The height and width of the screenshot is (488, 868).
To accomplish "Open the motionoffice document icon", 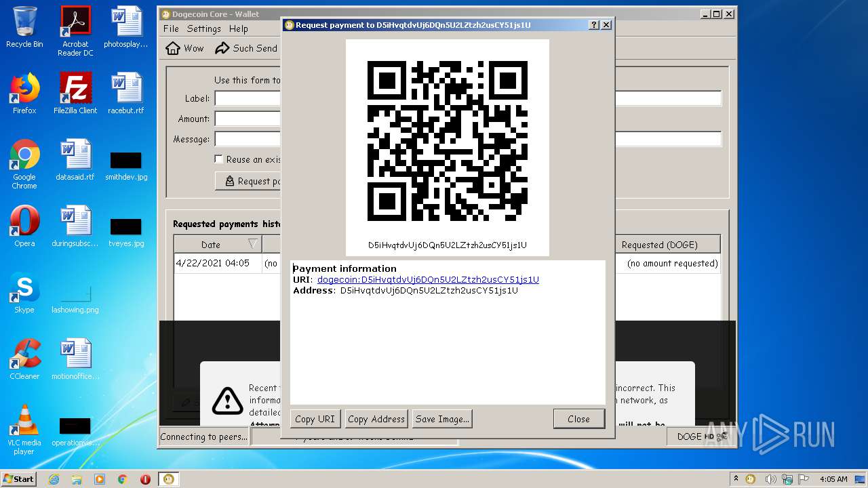I will (x=75, y=359).
